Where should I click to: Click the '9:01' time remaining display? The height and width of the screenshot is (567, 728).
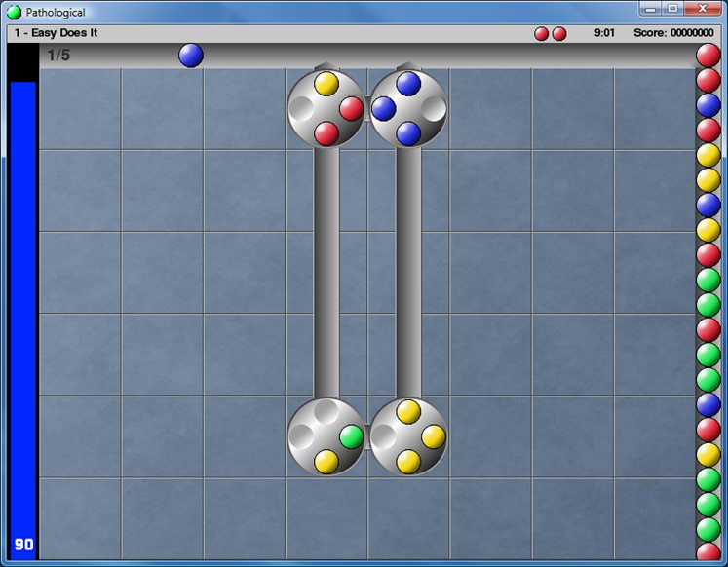[604, 33]
